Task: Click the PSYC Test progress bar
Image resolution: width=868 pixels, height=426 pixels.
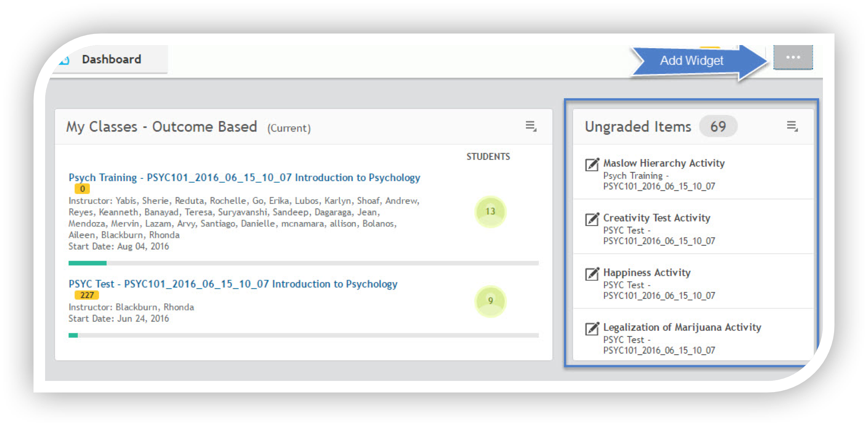Action: point(303,335)
